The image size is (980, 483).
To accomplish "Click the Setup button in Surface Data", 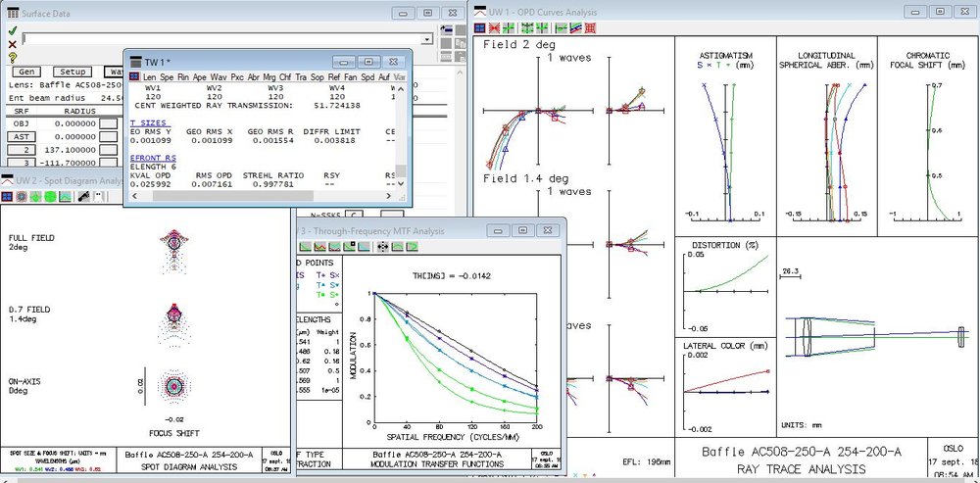I will (x=73, y=72).
